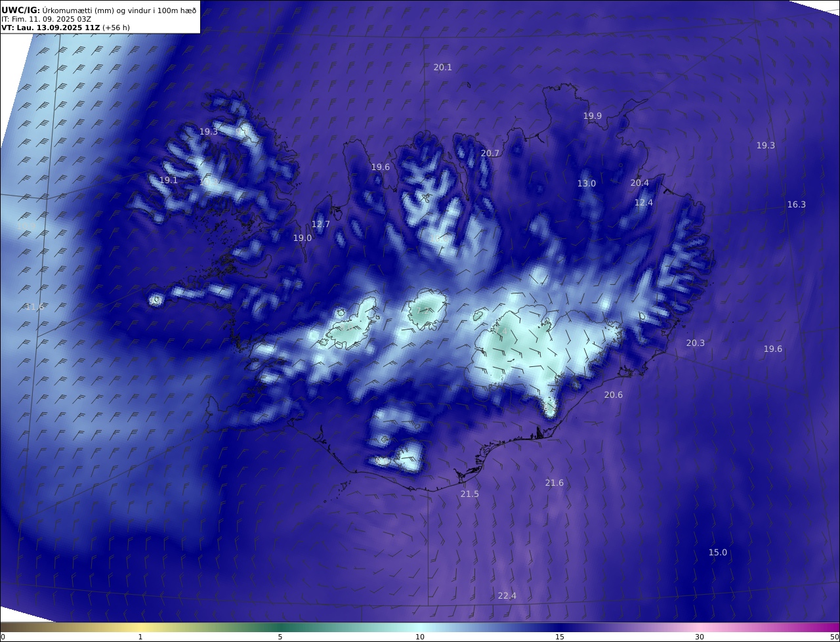This screenshot has height=642, width=840.
Task: Click the 12.7 value label
Action: click(x=321, y=225)
